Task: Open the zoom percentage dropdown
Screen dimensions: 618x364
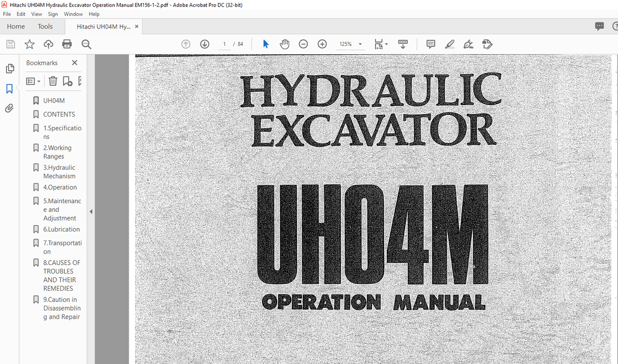Action: tap(360, 44)
